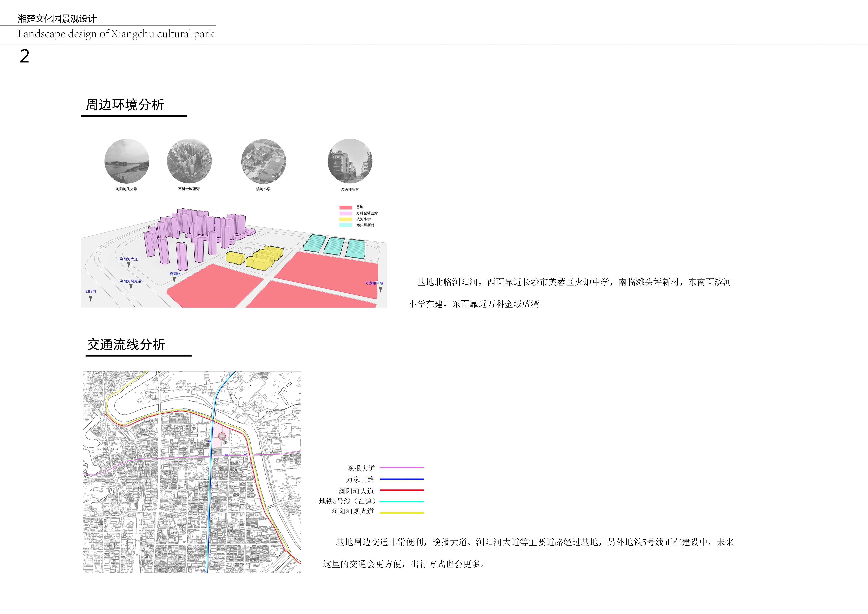Click the paragraph line starting 基地周边交通非常便利

tap(535, 542)
